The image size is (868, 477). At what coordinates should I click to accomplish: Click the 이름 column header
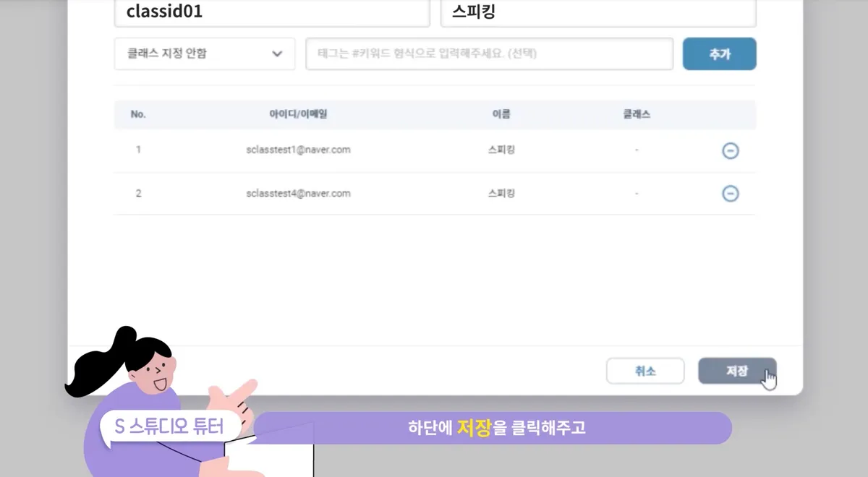(x=501, y=114)
